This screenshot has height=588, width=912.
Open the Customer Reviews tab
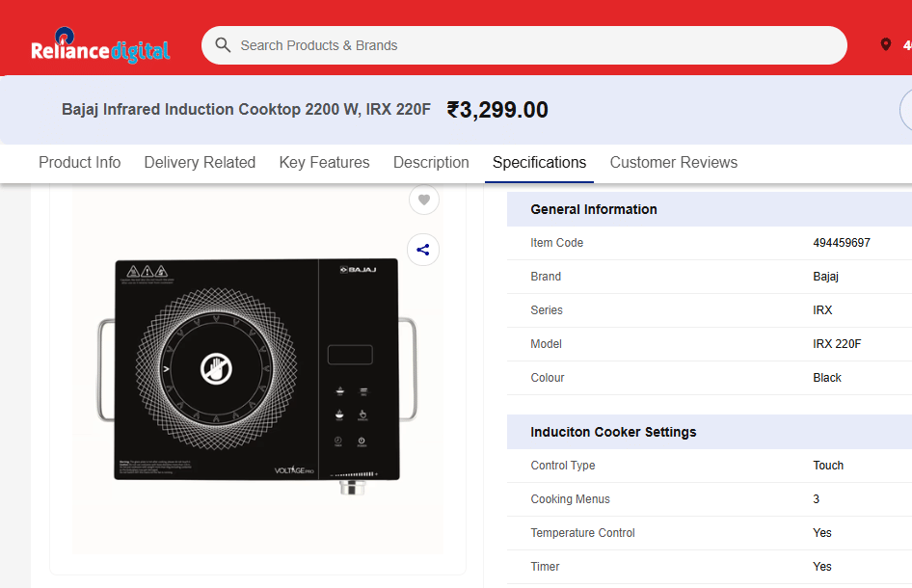point(673,162)
